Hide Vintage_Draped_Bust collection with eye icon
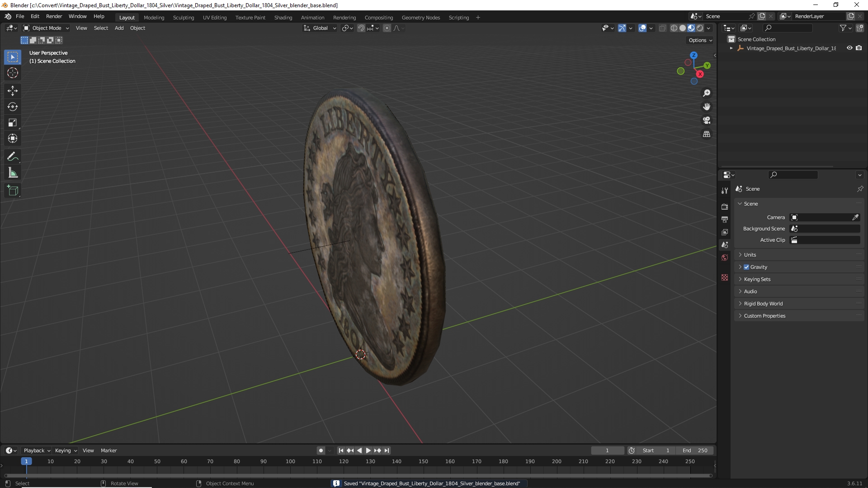 pos(849,48)
